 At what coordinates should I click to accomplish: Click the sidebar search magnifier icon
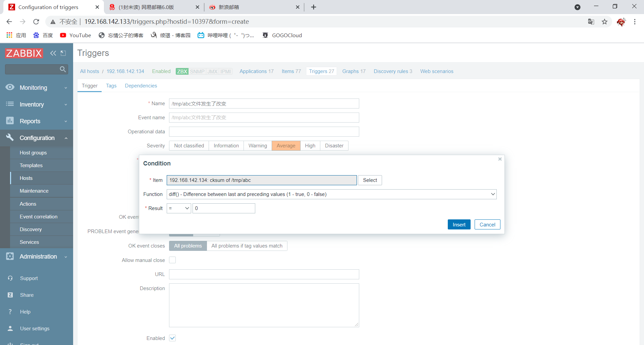click(x=63, y=69)
